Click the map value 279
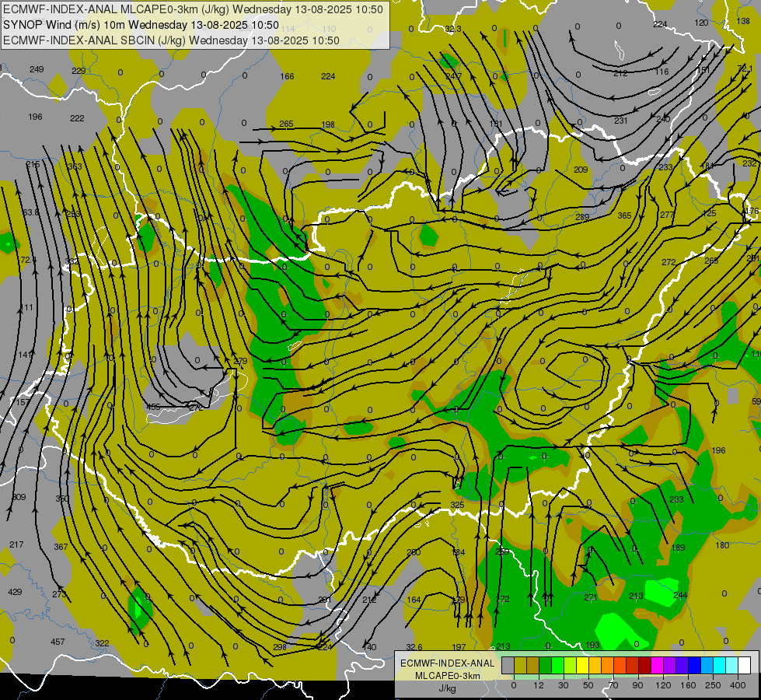Viewport: 761px width, 700px height. pyautogui.click(x=240, y=361)
